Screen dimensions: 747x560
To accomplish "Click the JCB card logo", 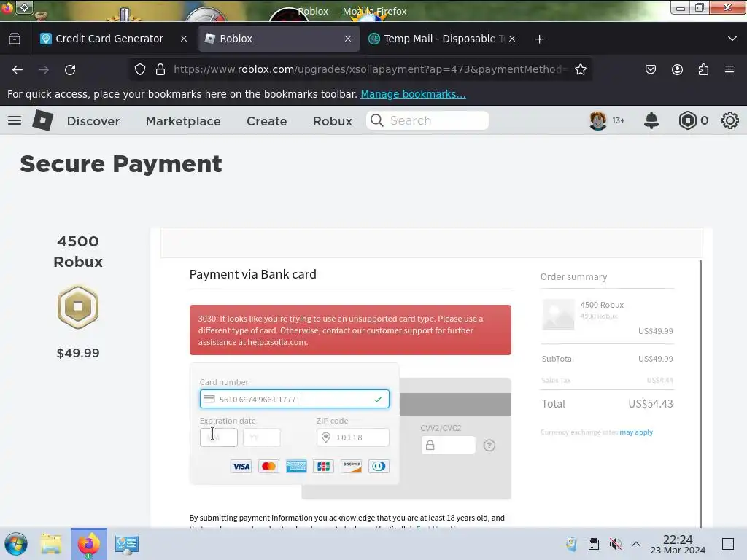I will 323,466.
